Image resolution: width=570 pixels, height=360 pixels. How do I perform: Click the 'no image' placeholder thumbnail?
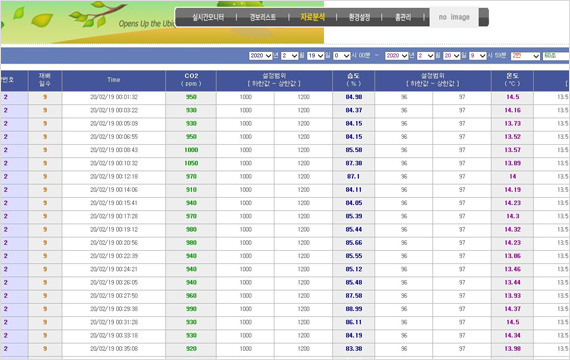coord(454,17)
